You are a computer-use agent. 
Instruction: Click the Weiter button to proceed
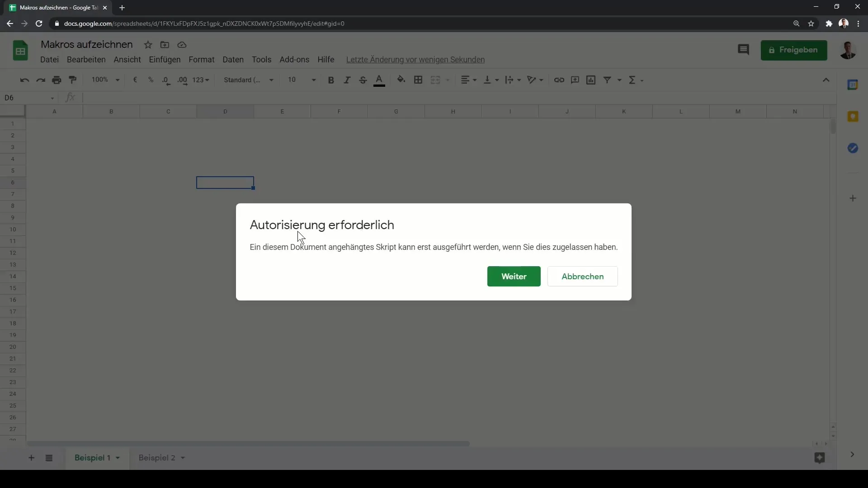point(514,276)
